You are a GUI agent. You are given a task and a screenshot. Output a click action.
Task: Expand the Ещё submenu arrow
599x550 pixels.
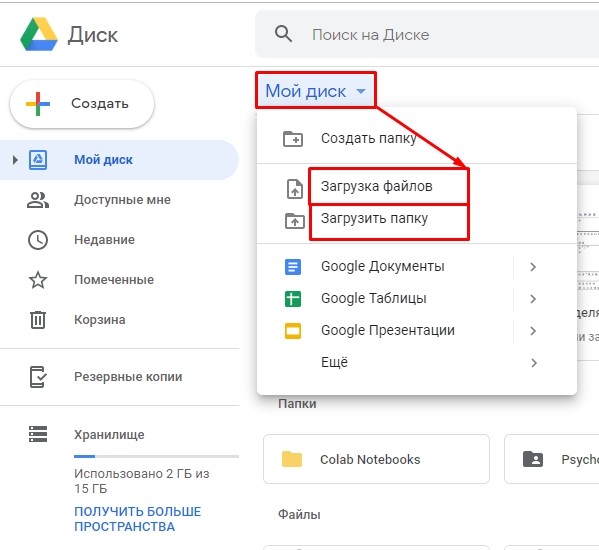[x=534, y=362]
